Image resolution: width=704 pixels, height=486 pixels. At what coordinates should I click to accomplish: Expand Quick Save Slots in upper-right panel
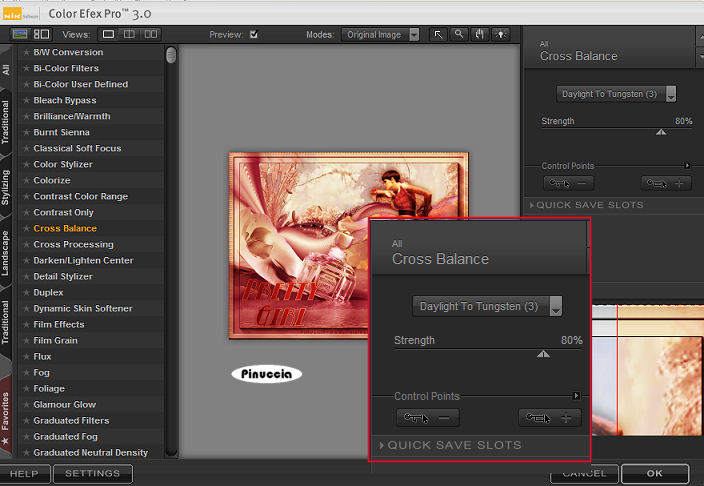(586, 205)
